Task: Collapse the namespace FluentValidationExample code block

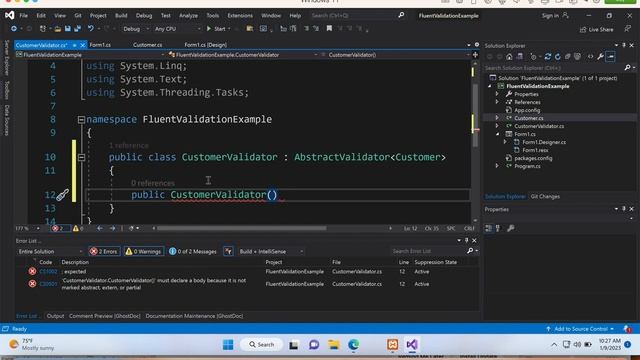Action: click(x=81, y=120)
